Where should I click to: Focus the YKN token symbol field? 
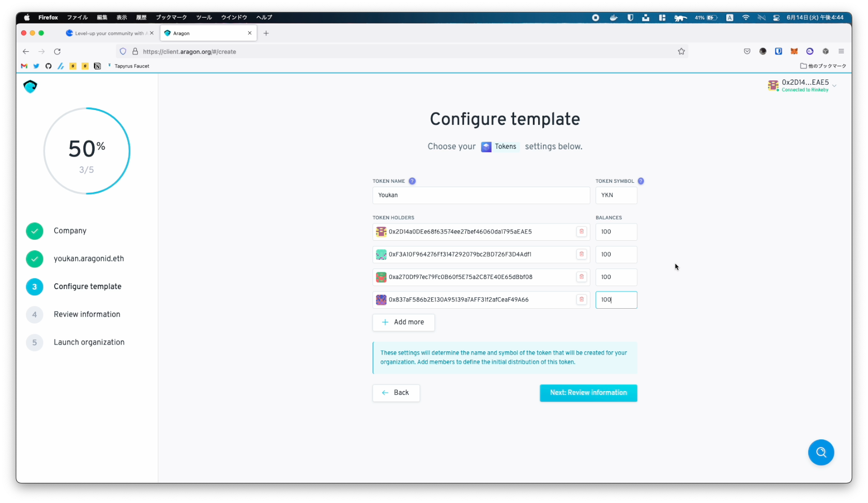tap(616, 195)
